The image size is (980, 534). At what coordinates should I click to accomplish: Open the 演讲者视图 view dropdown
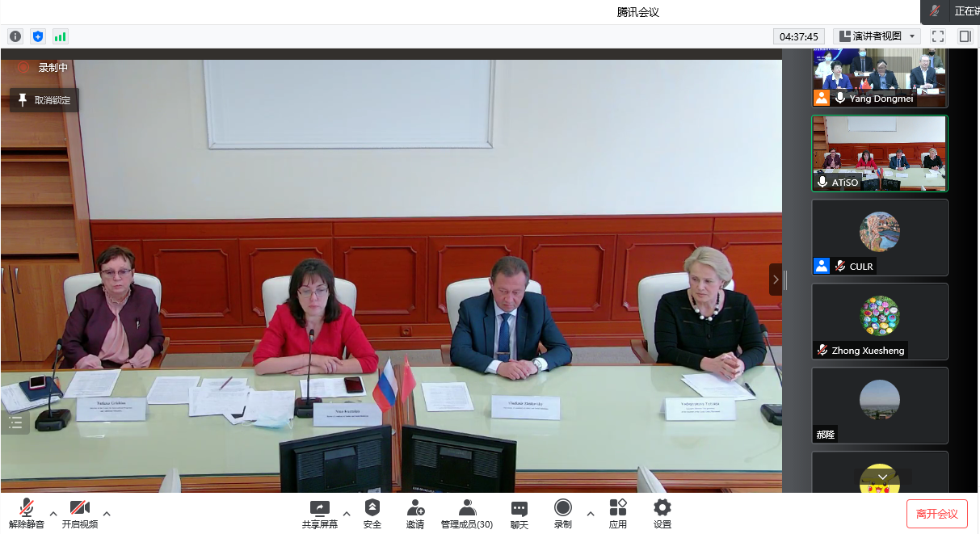(x=877, y=36)
